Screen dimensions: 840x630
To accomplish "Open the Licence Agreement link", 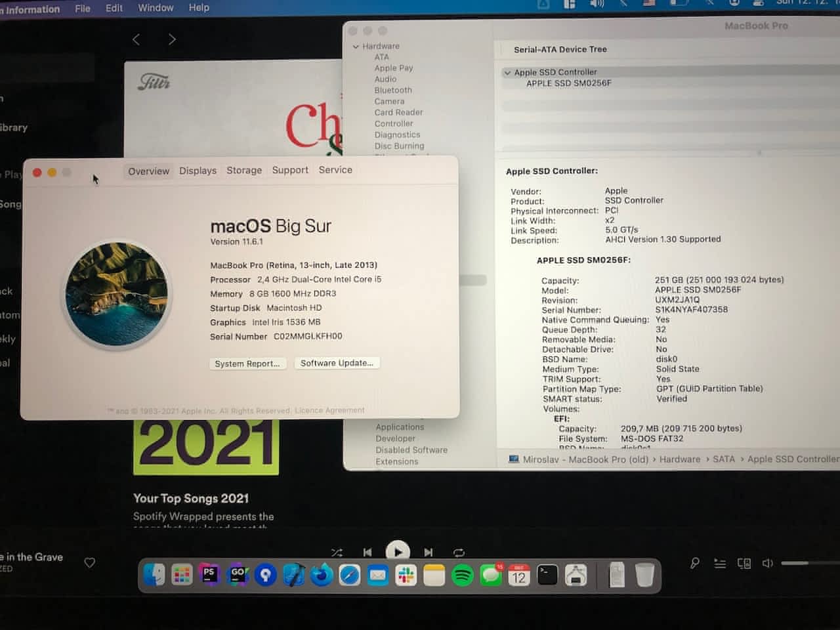I will point(329,410).
